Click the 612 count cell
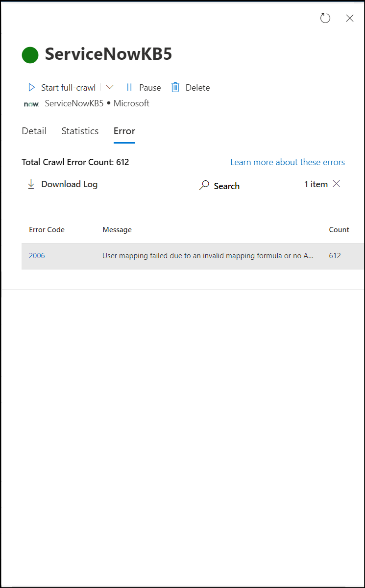365x588 pixels. point(335,256)
